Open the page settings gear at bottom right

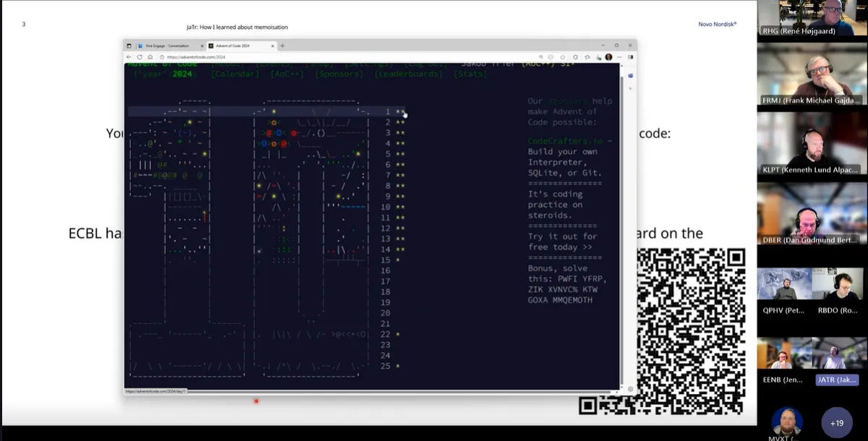[x=630, y=389]
